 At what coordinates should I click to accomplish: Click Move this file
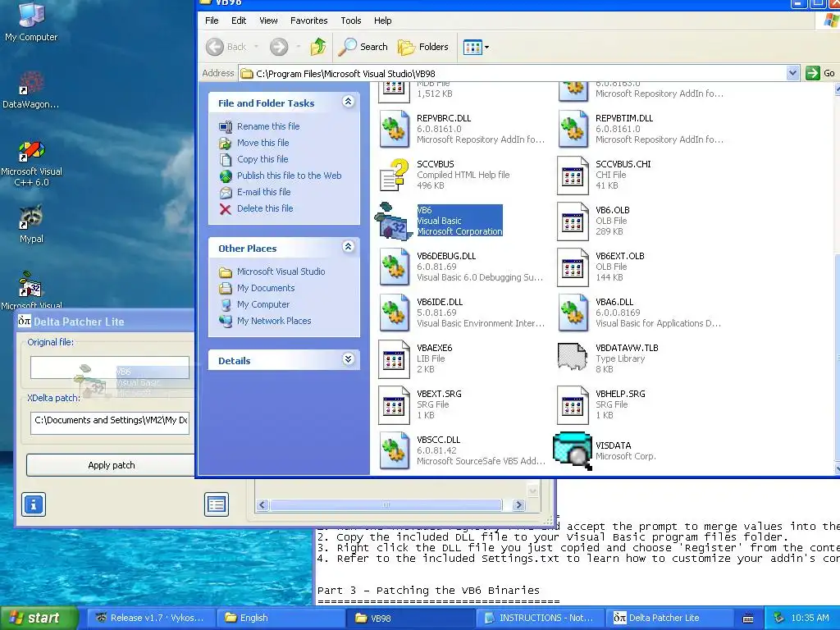263,143
